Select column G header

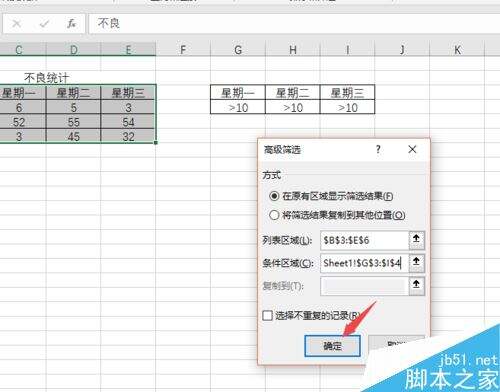[x=238, y=50]
